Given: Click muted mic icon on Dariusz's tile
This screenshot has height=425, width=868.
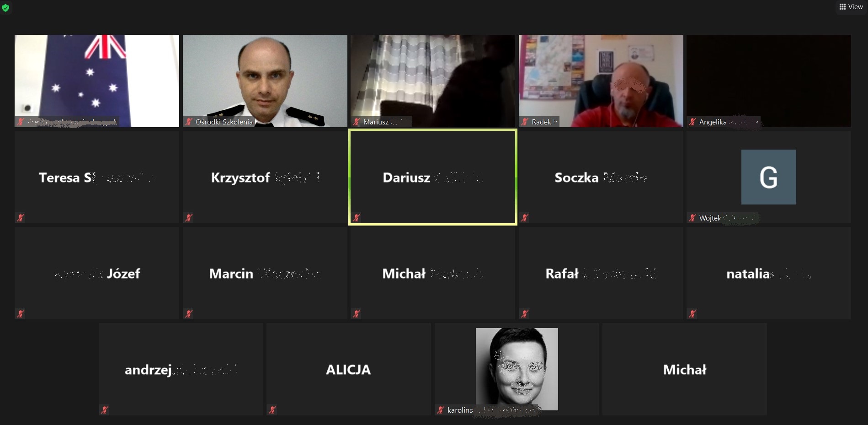Looking at the screenshot, I should pos(357,218).
